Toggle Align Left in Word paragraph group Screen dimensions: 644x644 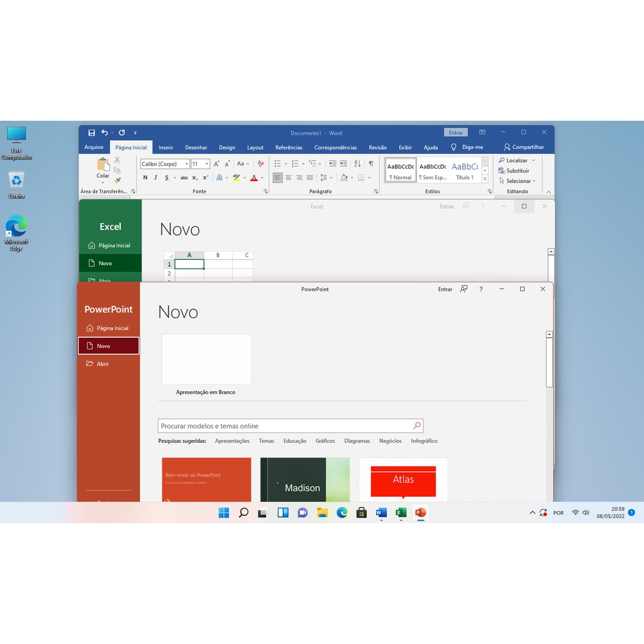[x=277, y=177]
